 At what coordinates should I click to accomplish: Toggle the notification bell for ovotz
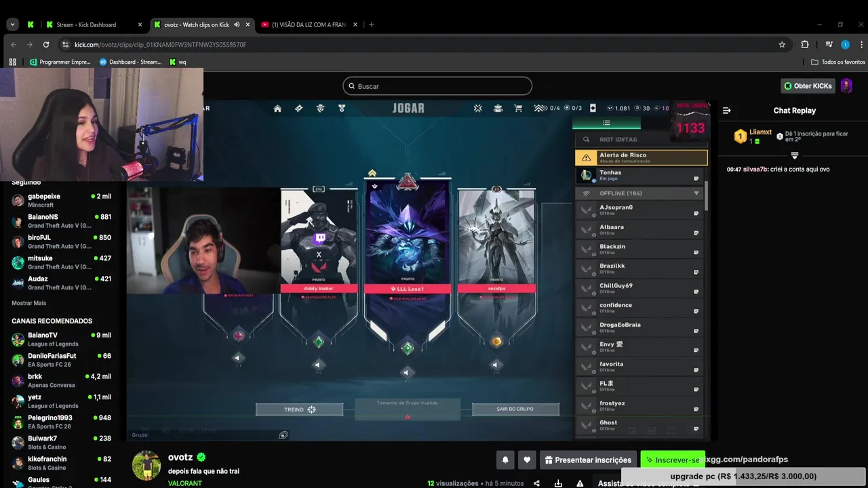[x=505, y=460]
